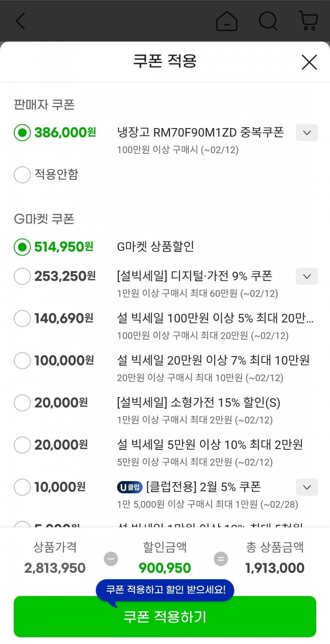Expand the 클럽전용 2월 5% 쿠폰 chevron
This screenshot has height=644, width=330.
pyautogui.click(x=307, y=487)
